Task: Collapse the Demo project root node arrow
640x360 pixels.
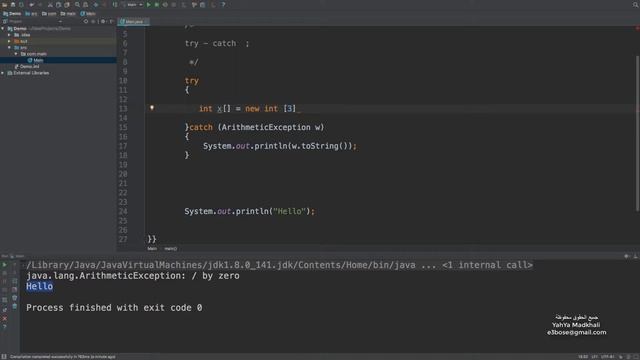Action: pos(3,29)
